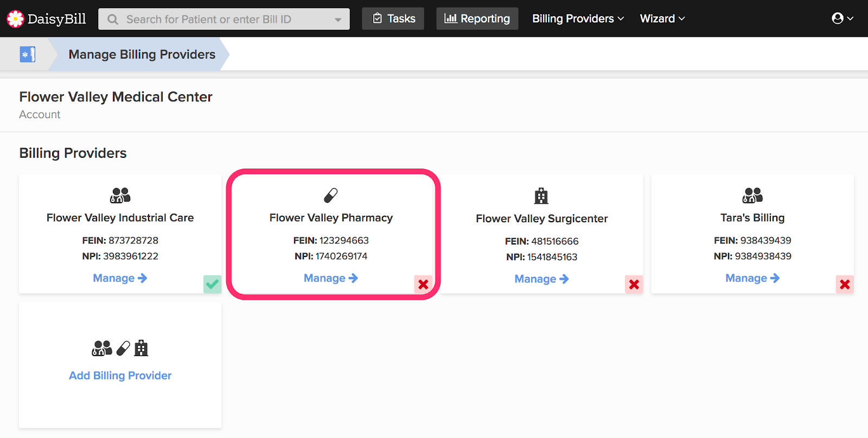Screen dimensions: 868x438
Task: Click the Billing Providers section heading
Action: pos(73,153)
